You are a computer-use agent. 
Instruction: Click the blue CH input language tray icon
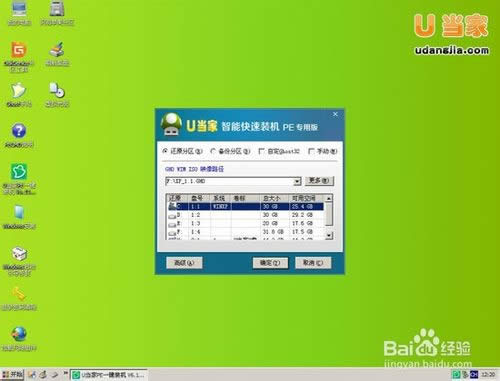[474, 375]
